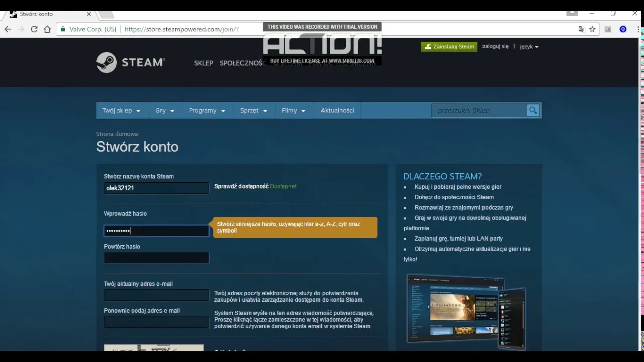Open the Programy dropdown

[x=207, y=111]
